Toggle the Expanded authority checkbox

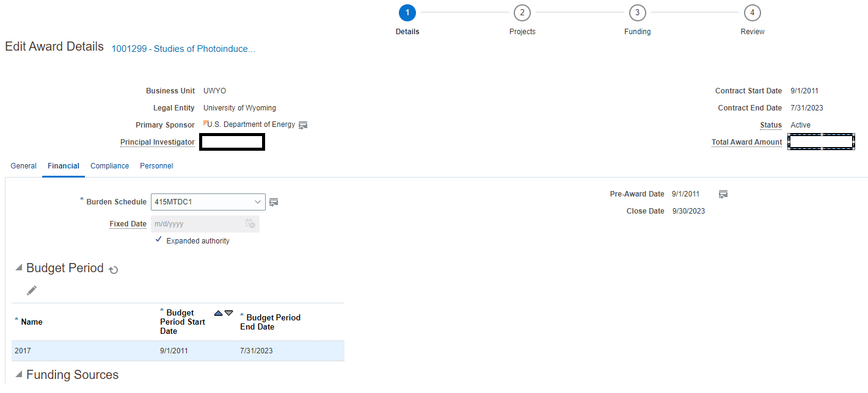click(x=159, y=240)
